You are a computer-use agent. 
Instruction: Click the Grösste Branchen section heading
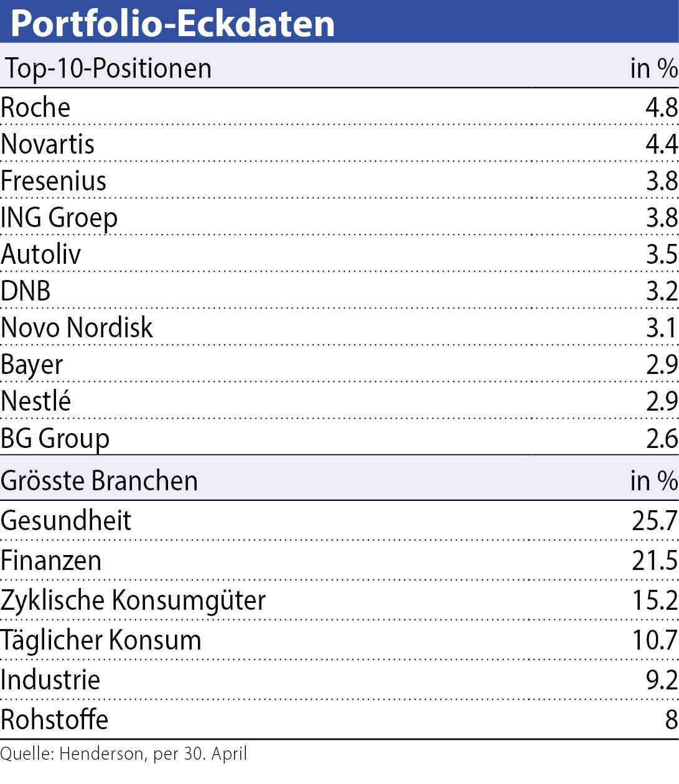(100, 481)
